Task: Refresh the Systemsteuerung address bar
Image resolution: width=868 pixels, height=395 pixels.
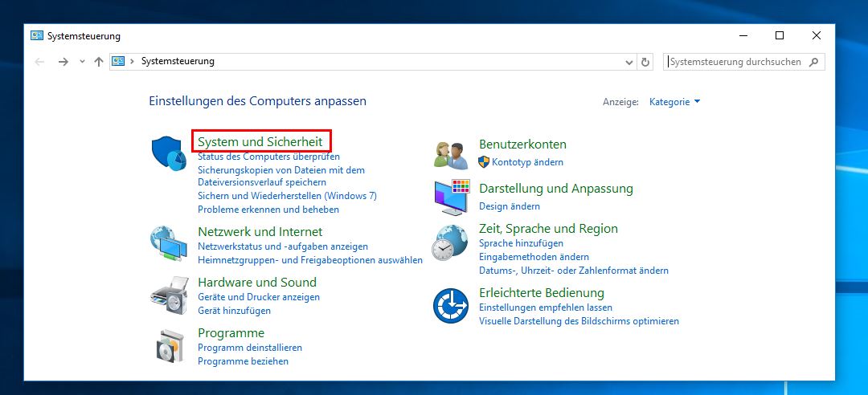Action: pos(645,62)
